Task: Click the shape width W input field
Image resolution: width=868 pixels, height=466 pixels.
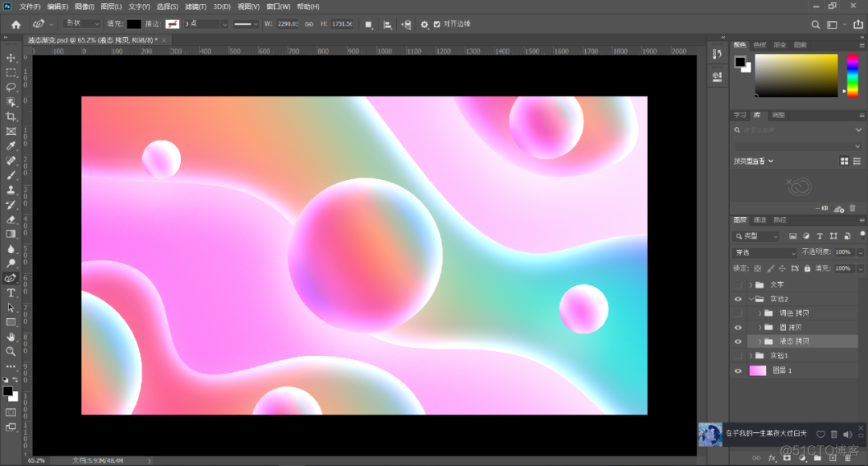Action: click(288, 24)
